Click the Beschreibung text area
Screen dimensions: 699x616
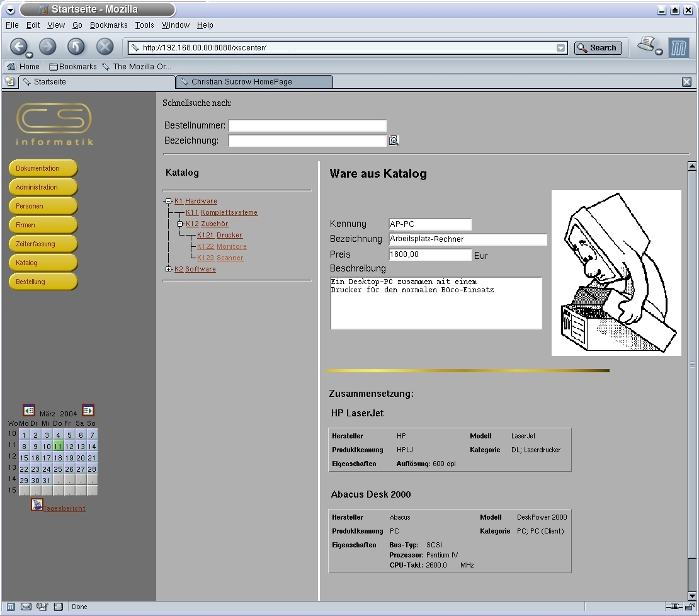[436, 303]
